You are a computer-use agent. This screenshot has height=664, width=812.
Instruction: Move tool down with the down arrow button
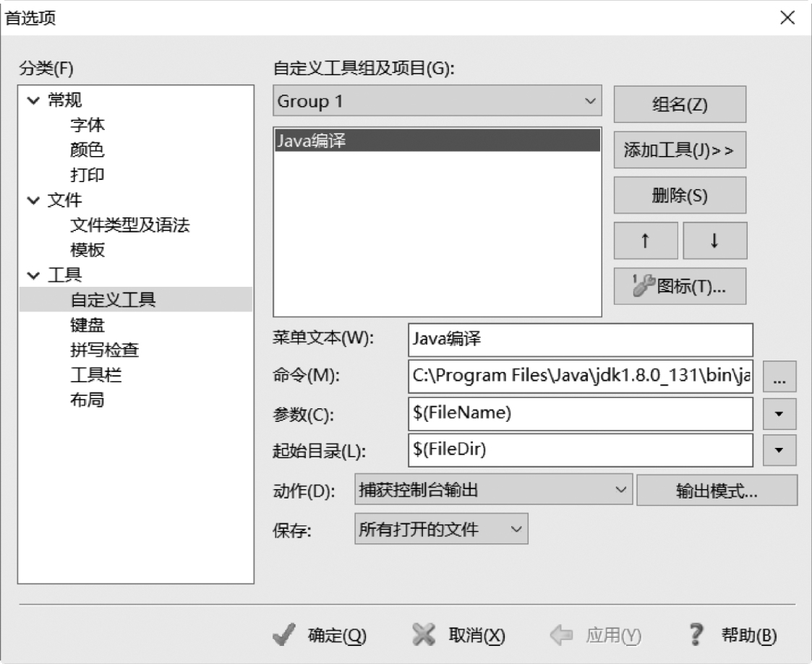pos(714,241)
